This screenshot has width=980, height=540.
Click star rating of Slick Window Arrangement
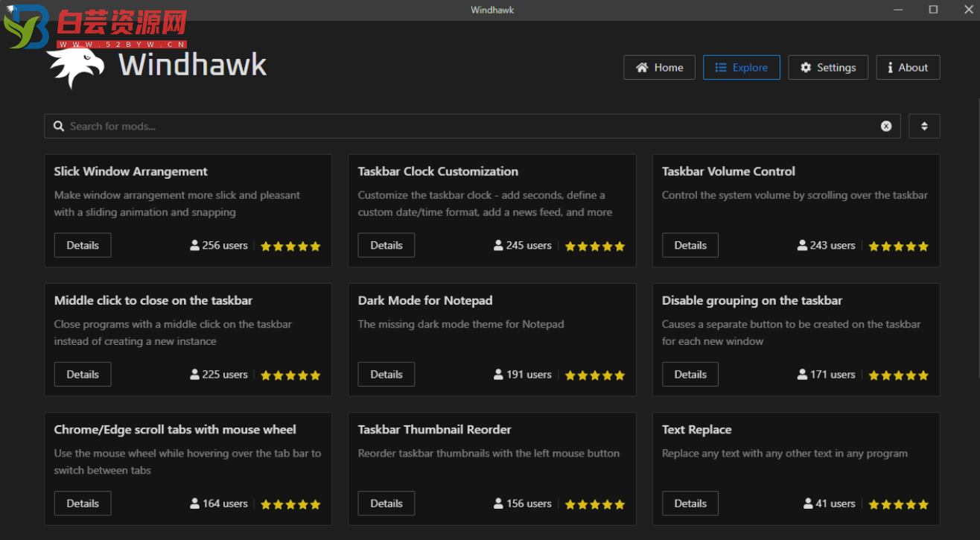pos(290,246)
